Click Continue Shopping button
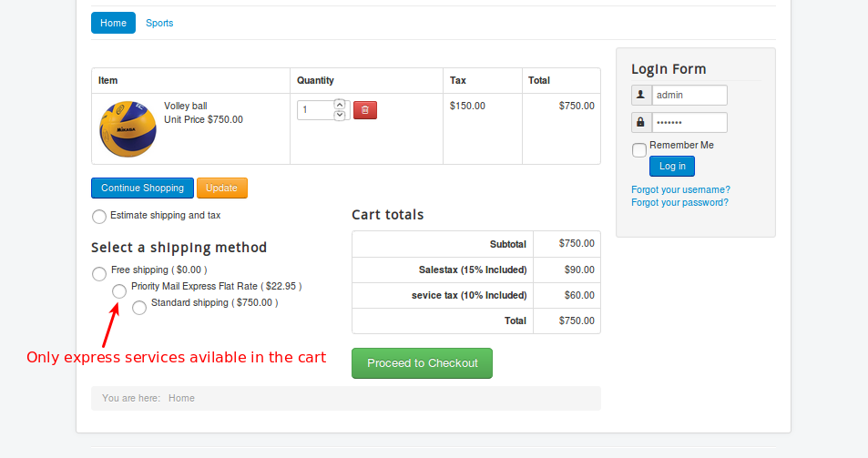Screen dimensions: 868x458 [x=142, y=188]
